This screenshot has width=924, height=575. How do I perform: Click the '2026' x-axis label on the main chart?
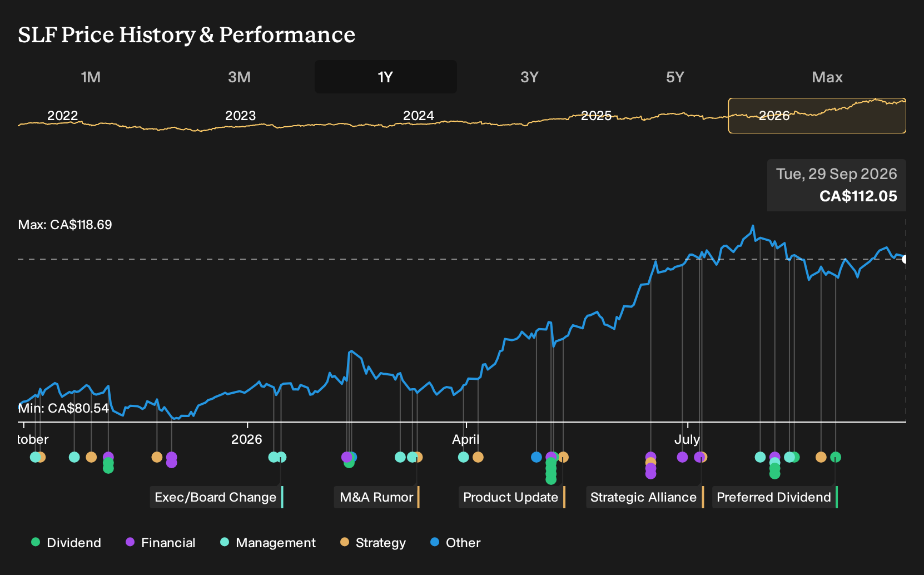[247, 439]
